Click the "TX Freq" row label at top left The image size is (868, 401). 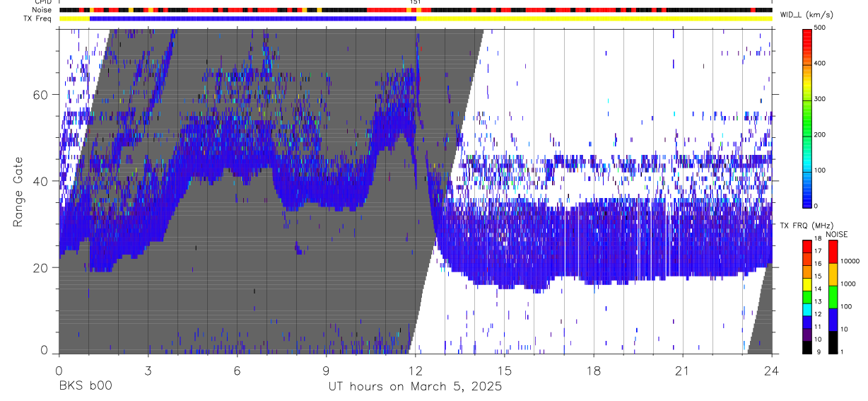click(x=38, y=18)
